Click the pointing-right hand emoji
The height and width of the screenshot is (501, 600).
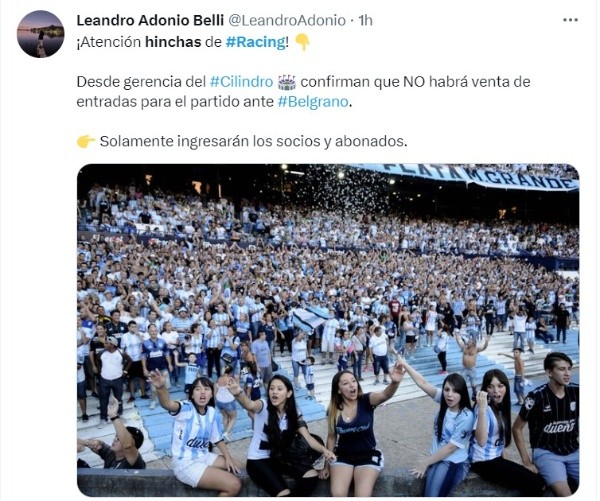point(86,142)
